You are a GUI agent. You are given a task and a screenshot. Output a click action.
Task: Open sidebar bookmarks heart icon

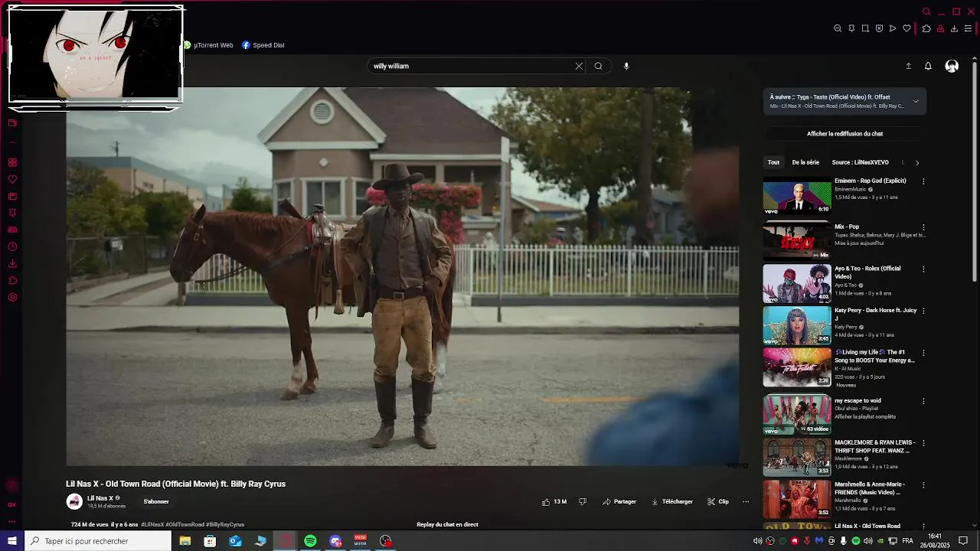click(12, 179)
